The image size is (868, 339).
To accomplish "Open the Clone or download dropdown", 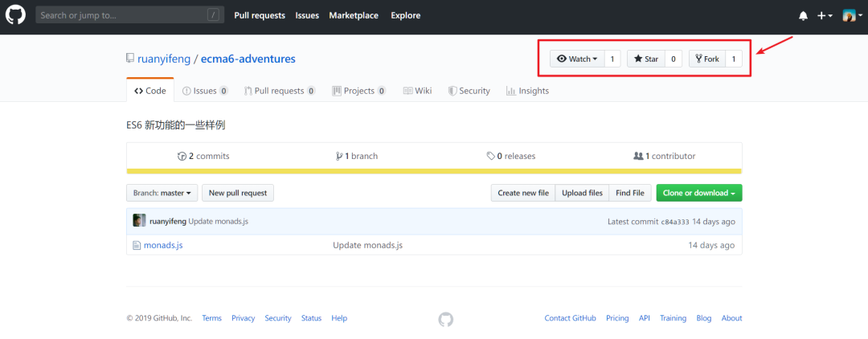I will [x=699, y=193].
